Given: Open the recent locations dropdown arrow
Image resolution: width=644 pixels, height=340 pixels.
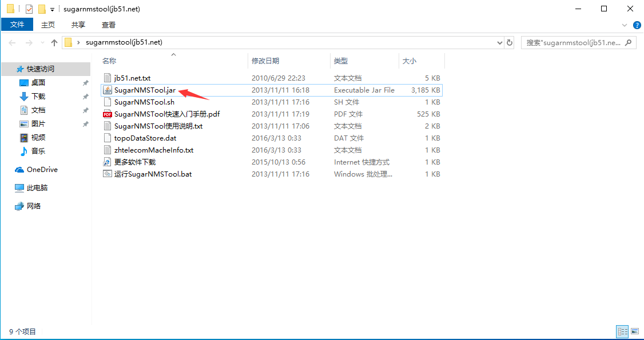Looking at the screenshot, I should [43, 43].
